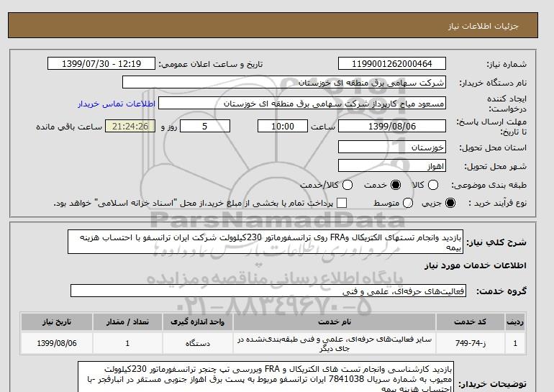Select the کالا radio button
The image size is (554, 392).
coord(433,185)
